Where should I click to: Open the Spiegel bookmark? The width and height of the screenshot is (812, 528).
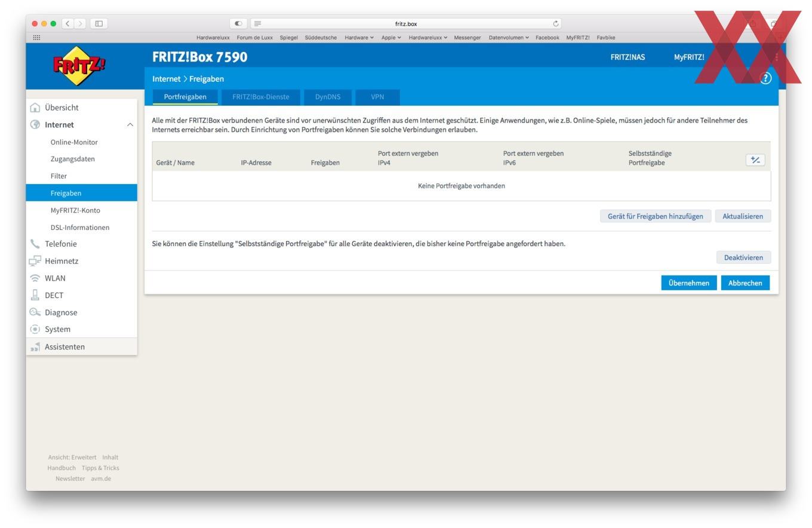click(289, 38)
